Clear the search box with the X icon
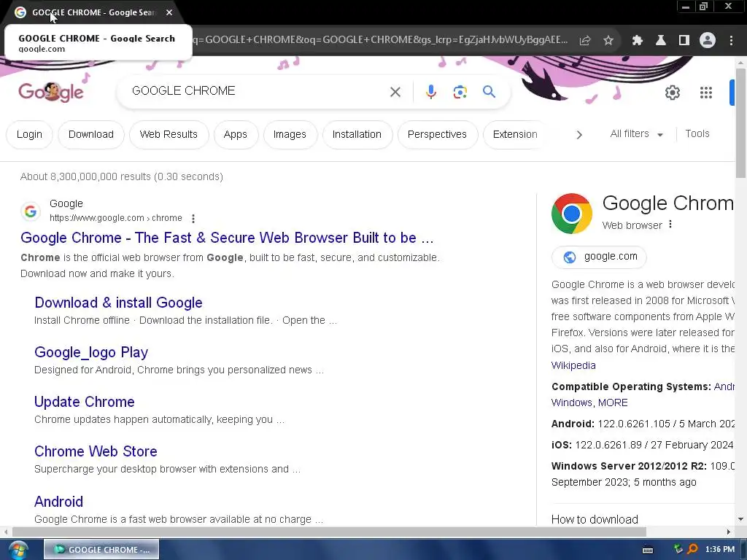The width and height of the screenshot is (747, 560). point(395,91)
